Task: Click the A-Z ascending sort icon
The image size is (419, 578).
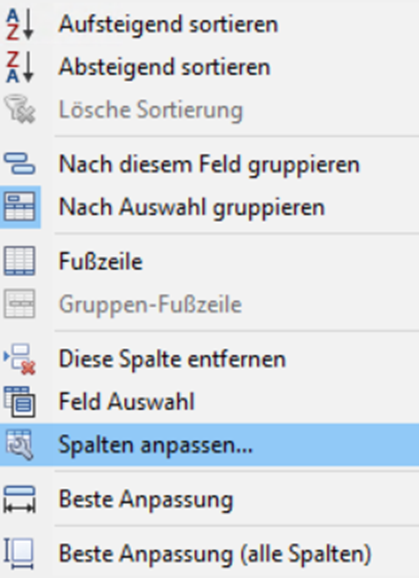Action: click(20, 24)
